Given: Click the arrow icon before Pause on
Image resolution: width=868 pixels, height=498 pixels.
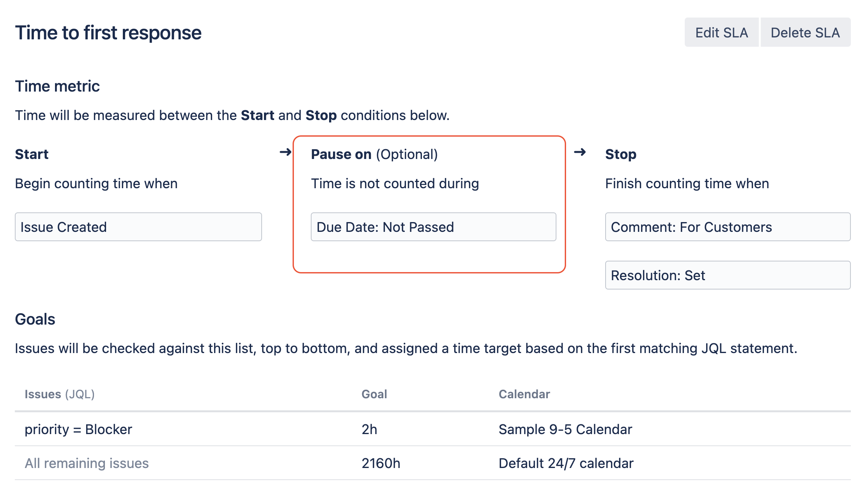Looking at the screenshot, I should click(285, 152).
